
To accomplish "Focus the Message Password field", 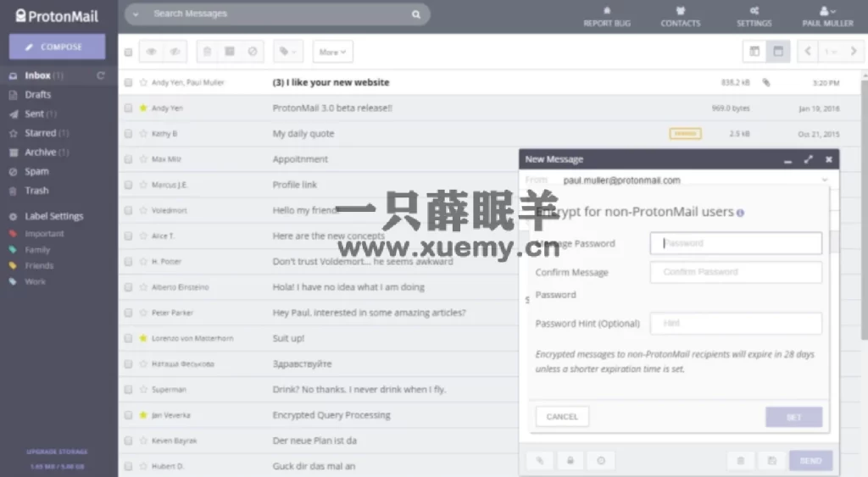I will pos(737,243).
